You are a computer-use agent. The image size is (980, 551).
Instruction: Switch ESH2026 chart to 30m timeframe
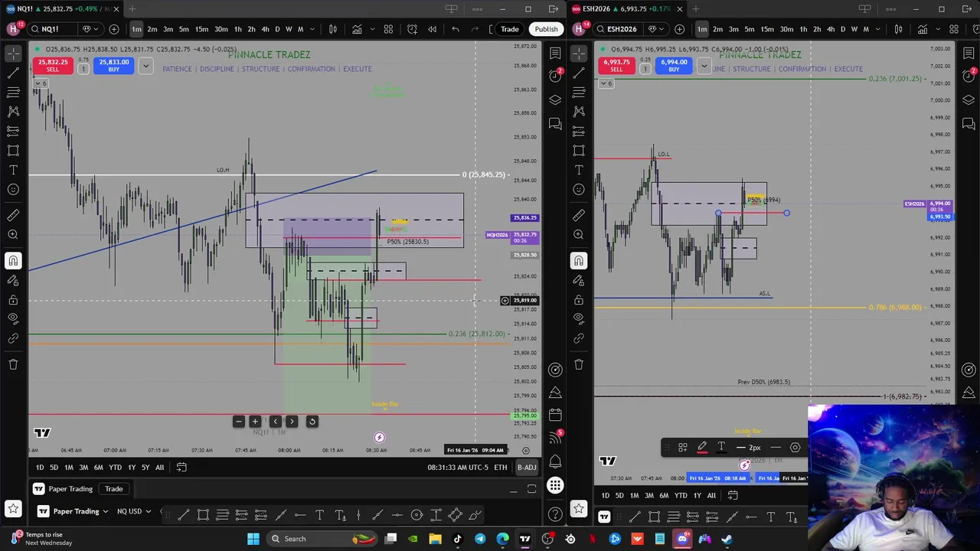(786, 29)
